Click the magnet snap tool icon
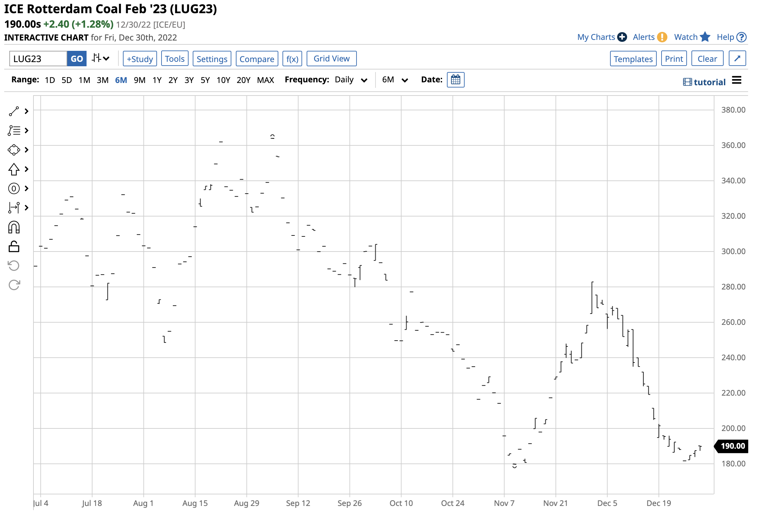This screenshot has width=769, height=532. click(x=14, y=228)
